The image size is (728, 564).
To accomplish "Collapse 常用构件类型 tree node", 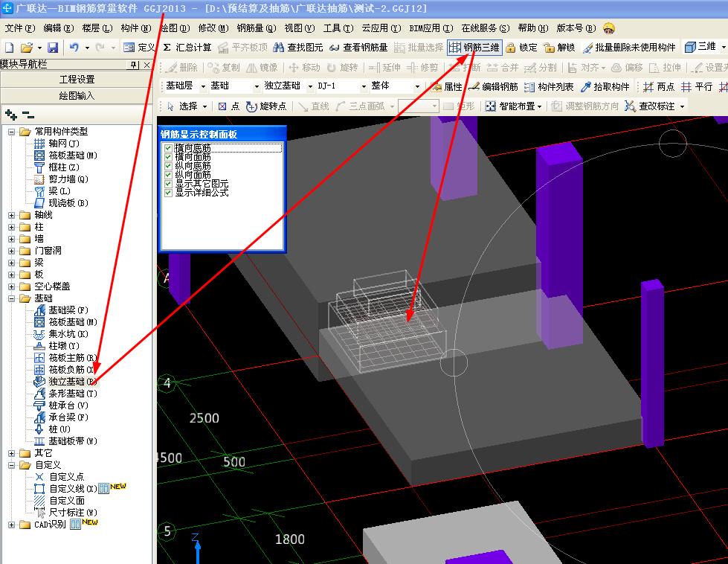I will (12, 132).
